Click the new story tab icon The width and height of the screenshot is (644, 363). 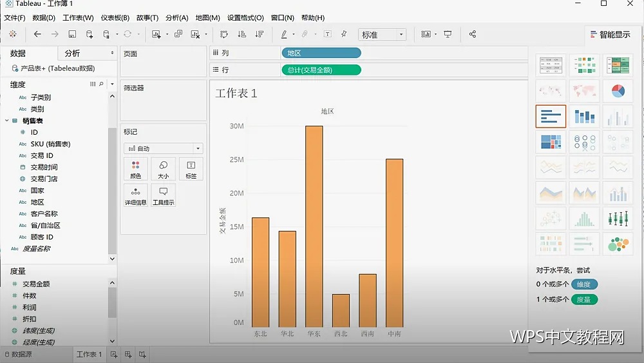coord(142,355)
